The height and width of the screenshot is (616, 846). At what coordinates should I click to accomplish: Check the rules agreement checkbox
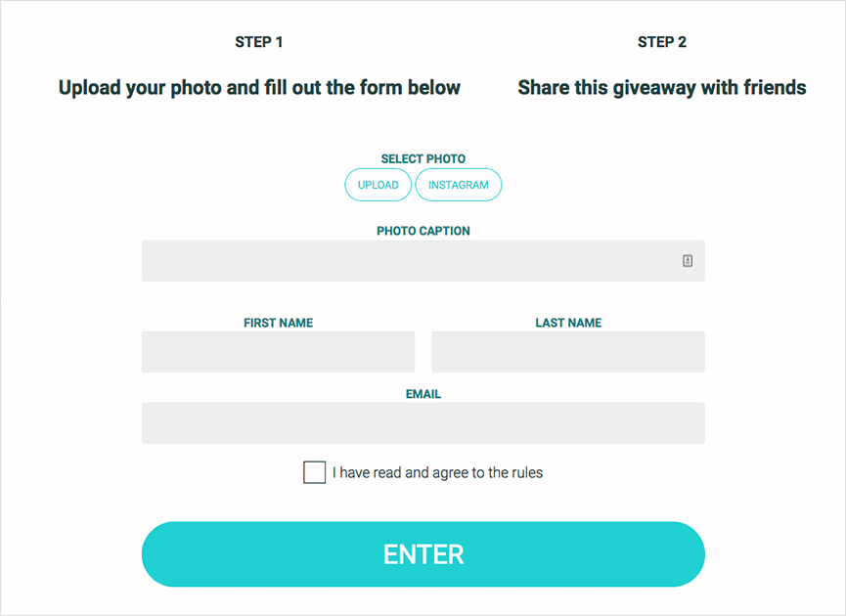pyautogui.click(x=314, y=472)
